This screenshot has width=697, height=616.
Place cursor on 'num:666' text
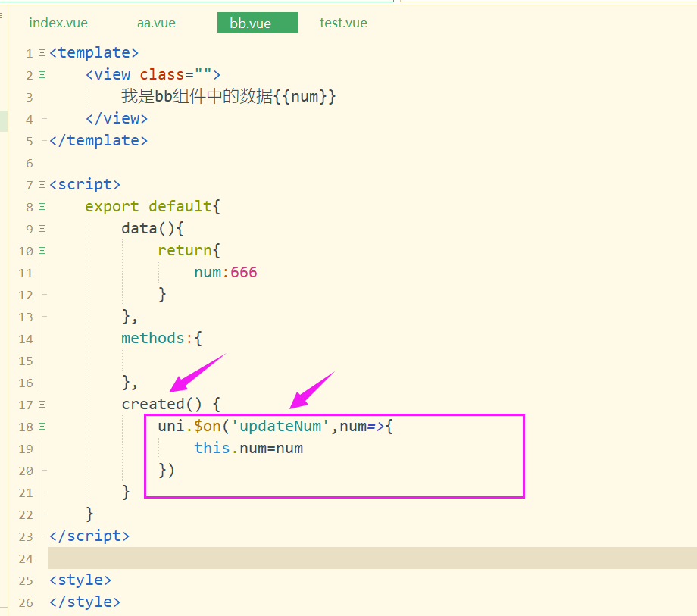225,272
